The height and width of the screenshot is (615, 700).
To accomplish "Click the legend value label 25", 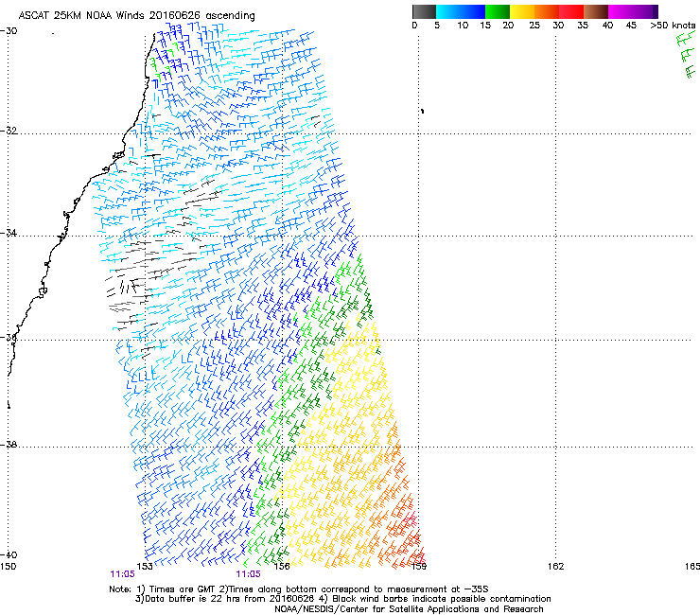I will (534, 26).
